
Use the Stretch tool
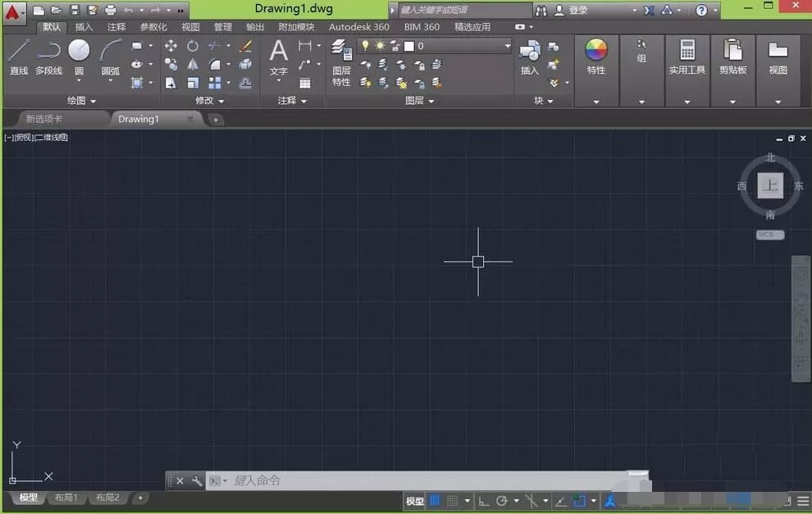171,83
